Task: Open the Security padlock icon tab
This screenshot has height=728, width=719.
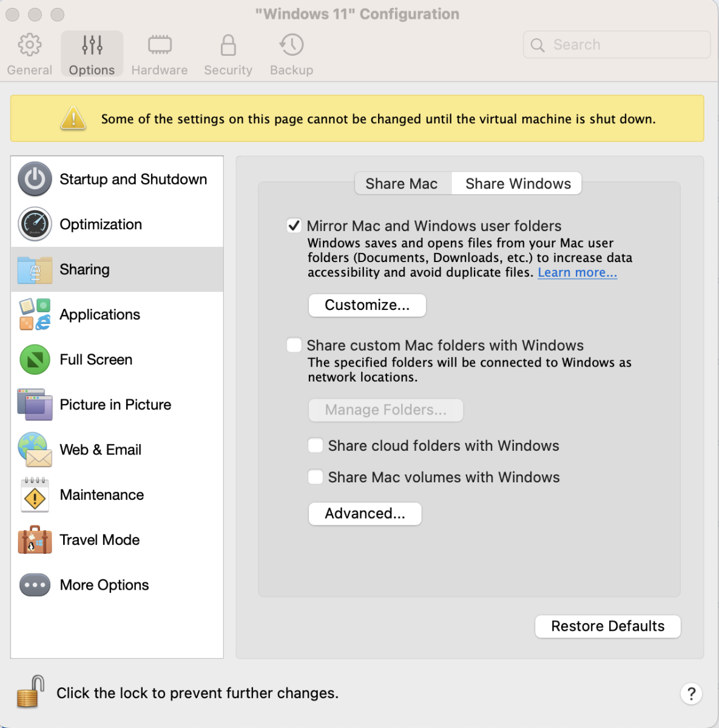Action: pos(228,44)
